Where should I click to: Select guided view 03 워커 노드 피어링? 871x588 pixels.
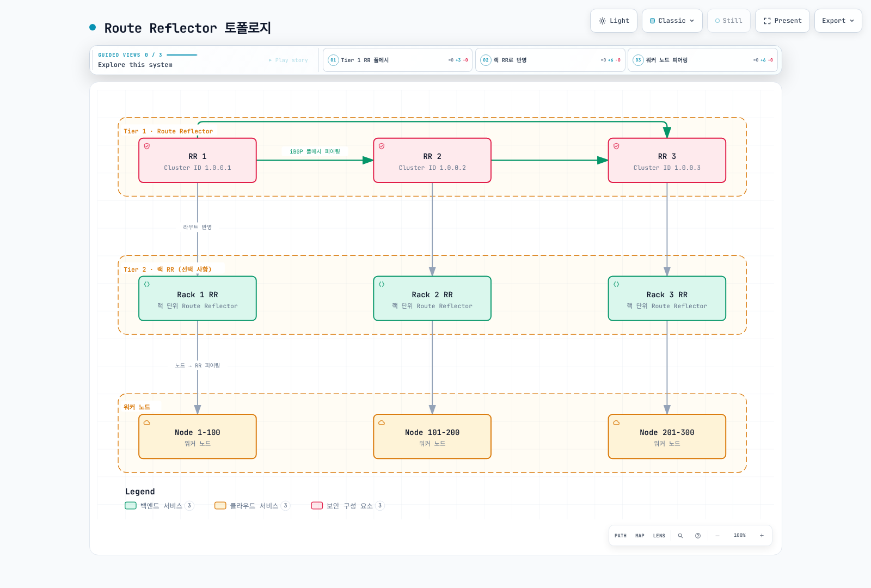coord(702,60)
